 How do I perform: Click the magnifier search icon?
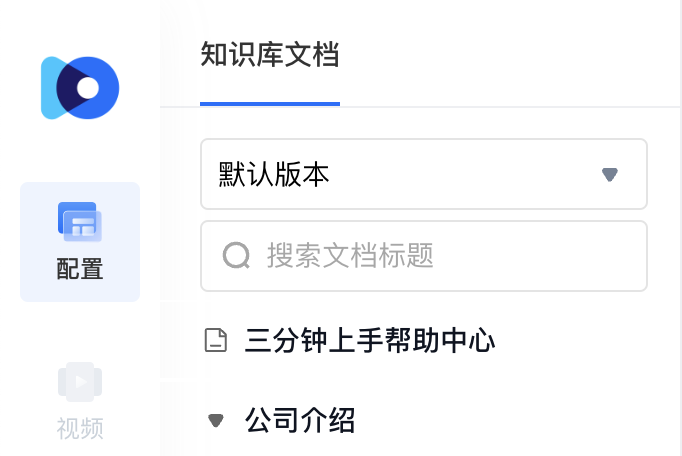click(236, 255)
